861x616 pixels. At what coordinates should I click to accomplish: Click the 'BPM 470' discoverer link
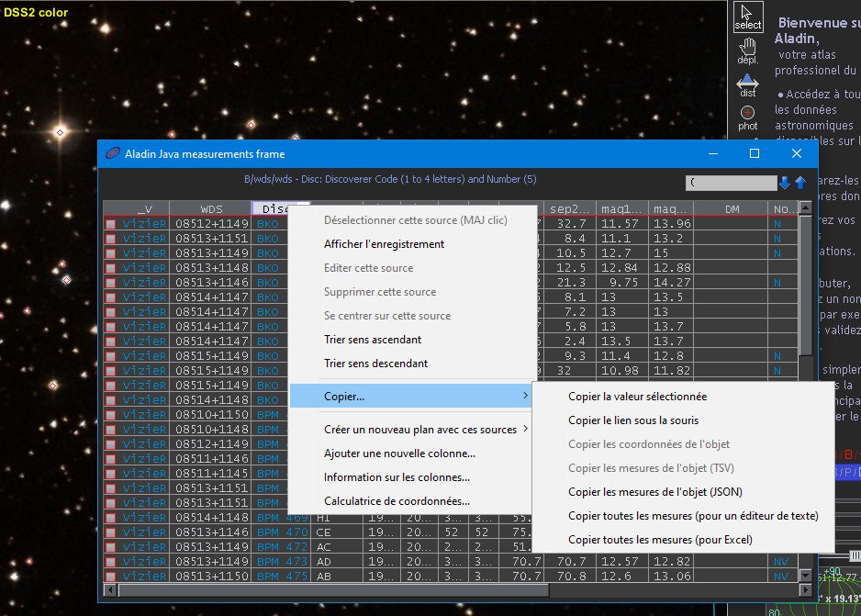[282, 532]
